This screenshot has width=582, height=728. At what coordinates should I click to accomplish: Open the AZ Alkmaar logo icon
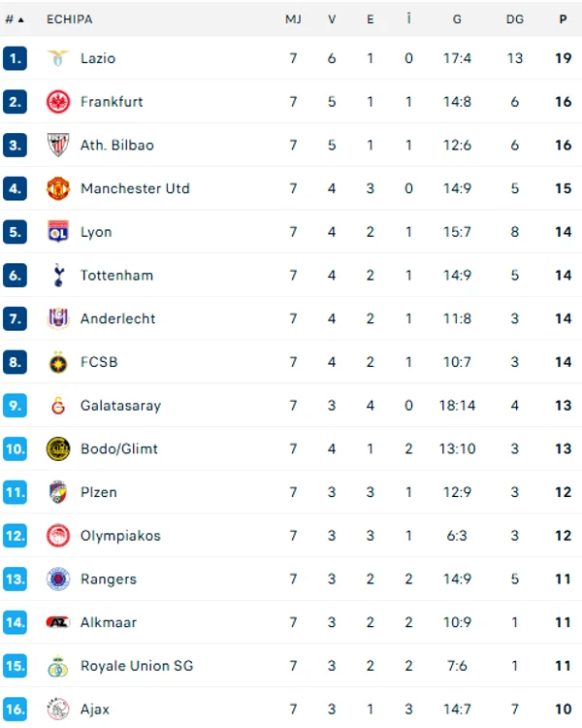tap(58, 622)
